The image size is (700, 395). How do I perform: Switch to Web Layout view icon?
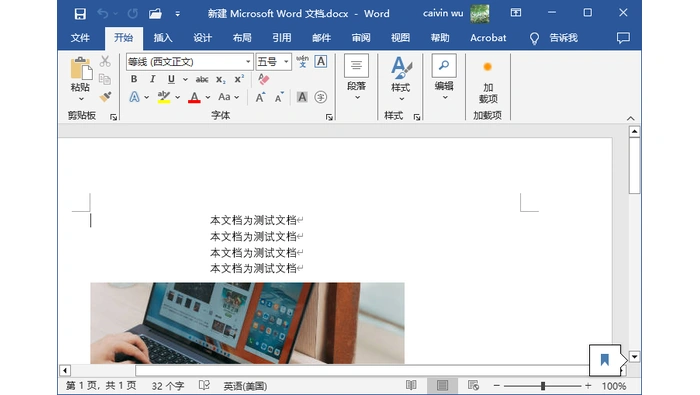[x=473, y=385]
